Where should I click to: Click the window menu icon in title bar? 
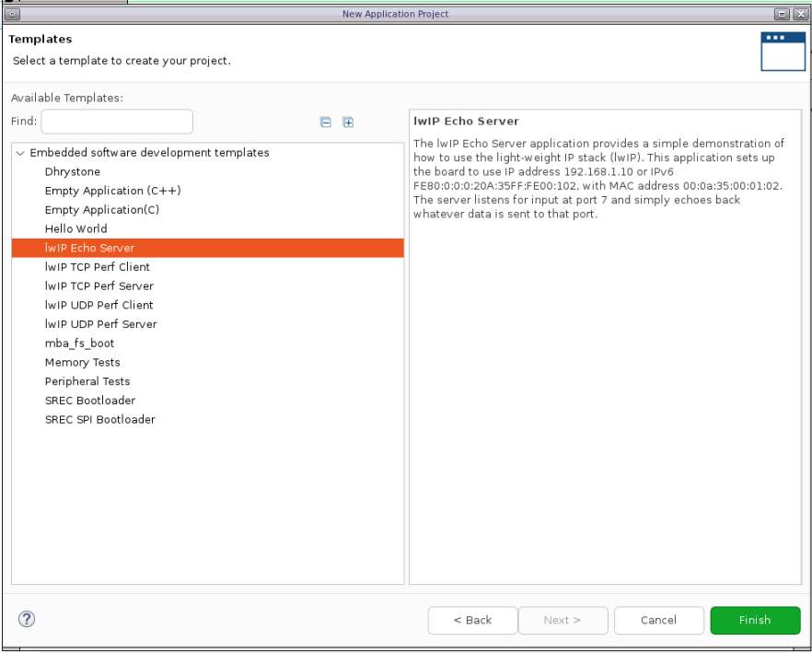pos(13,14)
